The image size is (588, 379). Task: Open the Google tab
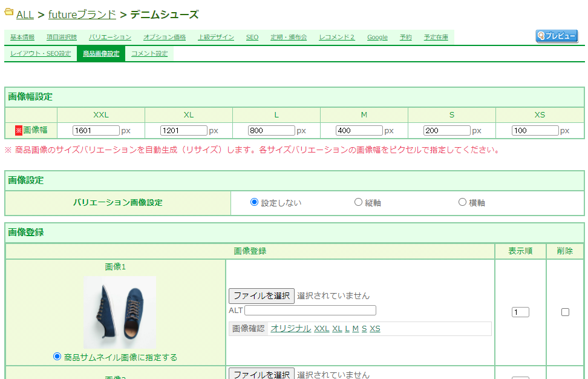(x=377, y=36)
